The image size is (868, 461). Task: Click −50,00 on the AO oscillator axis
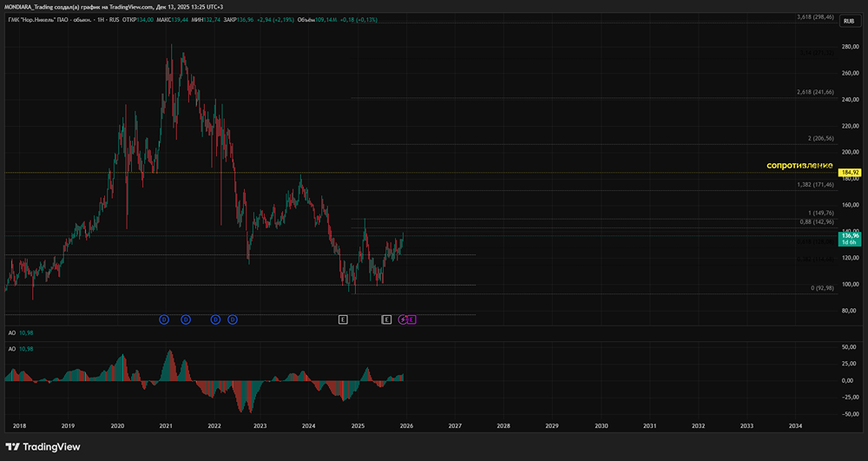click(x=849, y=414)
